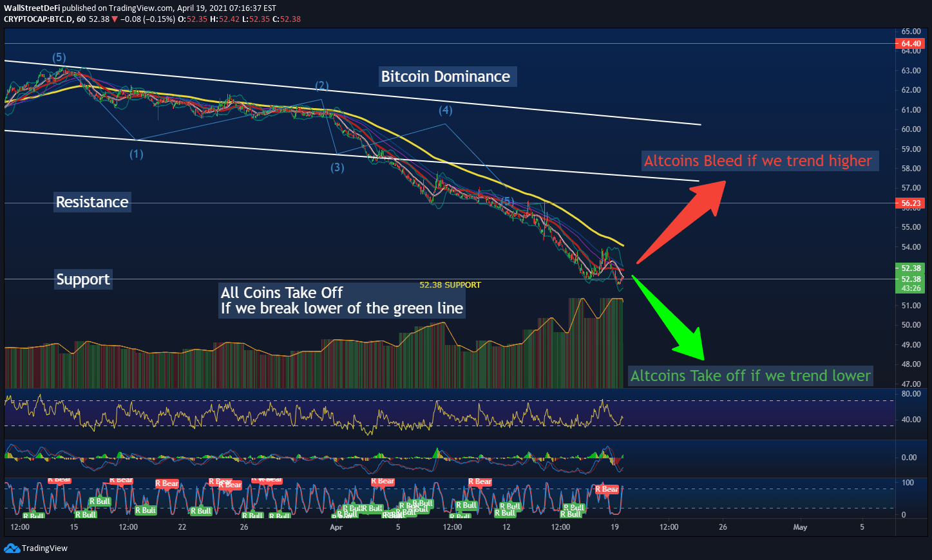The image size is (932, 560).
Task: Click the 43:26 bar countdown timer
Action: [911, 288]
